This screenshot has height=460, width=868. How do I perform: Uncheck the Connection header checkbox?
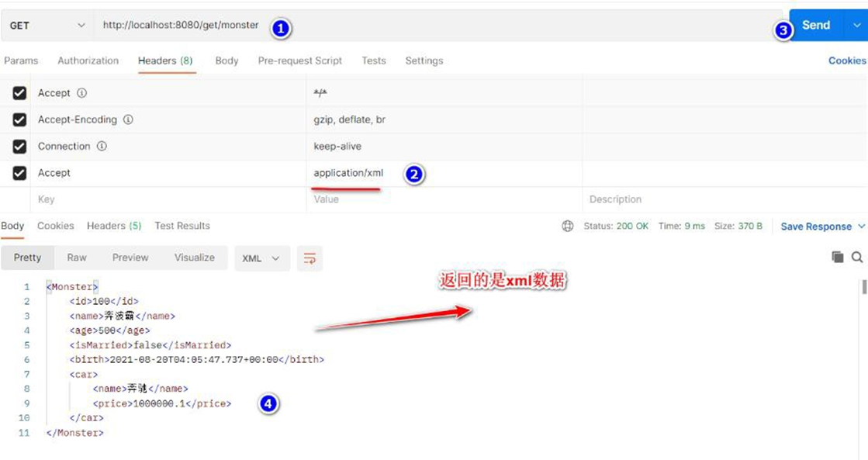point(19,146)
